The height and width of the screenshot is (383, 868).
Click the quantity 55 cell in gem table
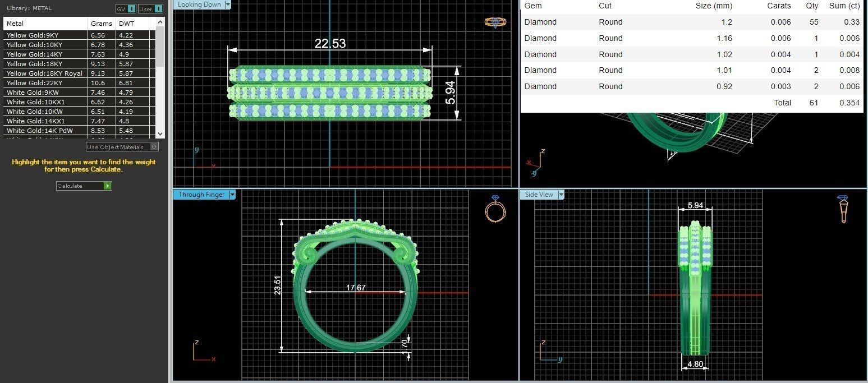814,22
